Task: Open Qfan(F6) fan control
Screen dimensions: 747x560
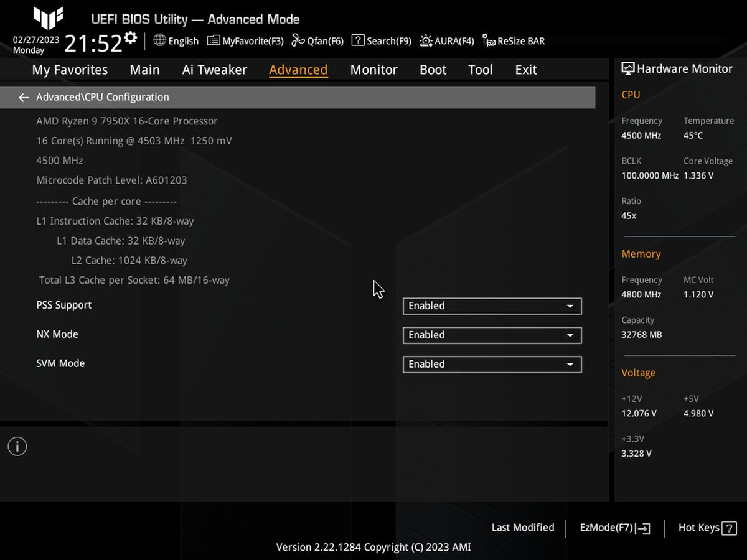Action: coord(317,41)
